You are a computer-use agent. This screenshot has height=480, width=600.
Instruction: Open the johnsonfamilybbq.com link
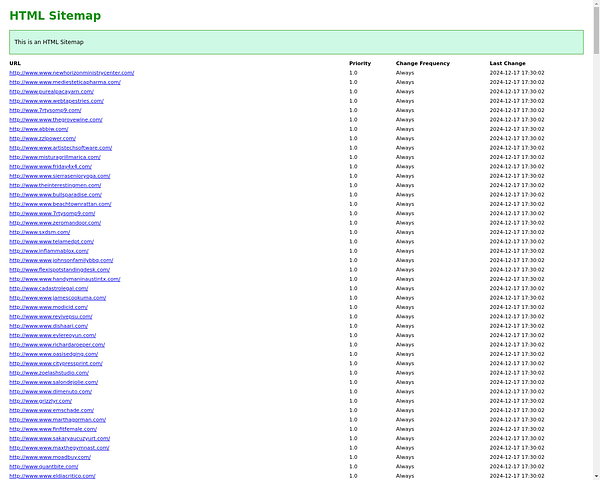click(61, 260)
